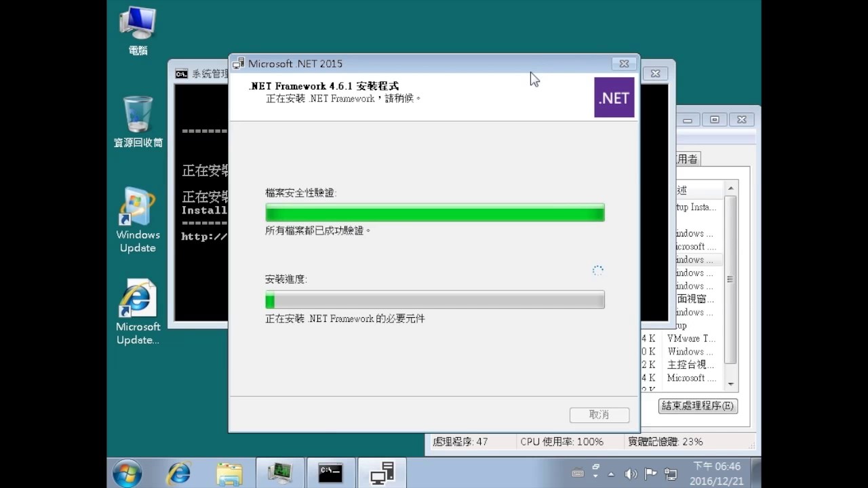Open the volume speaker tray icon

(631, 474)
